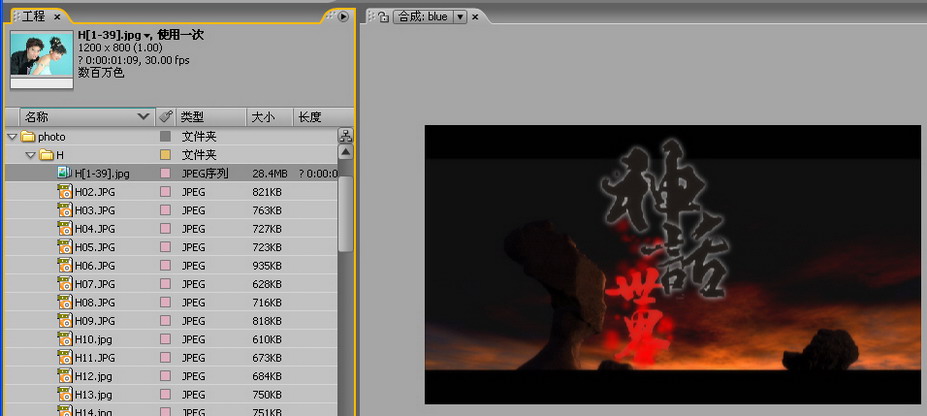Screen dimensions: 927x416
Task: Click the JPEG序列 type cell
Action: 205,174
